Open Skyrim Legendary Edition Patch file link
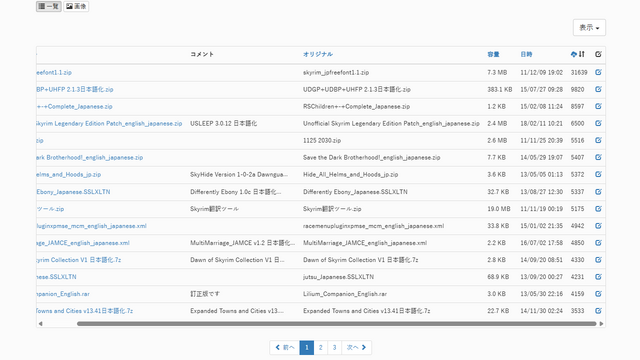Screen dimensions: 640x360 click(109, 123)
